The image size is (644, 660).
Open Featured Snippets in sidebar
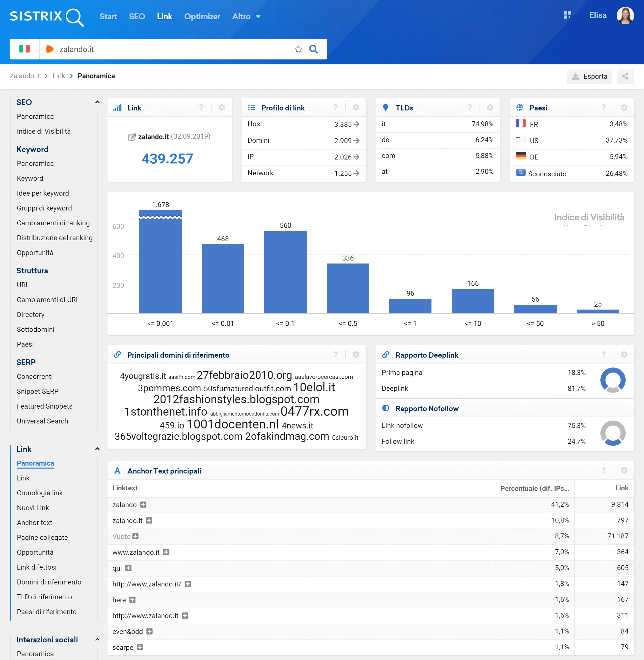(x=45, y=406)
